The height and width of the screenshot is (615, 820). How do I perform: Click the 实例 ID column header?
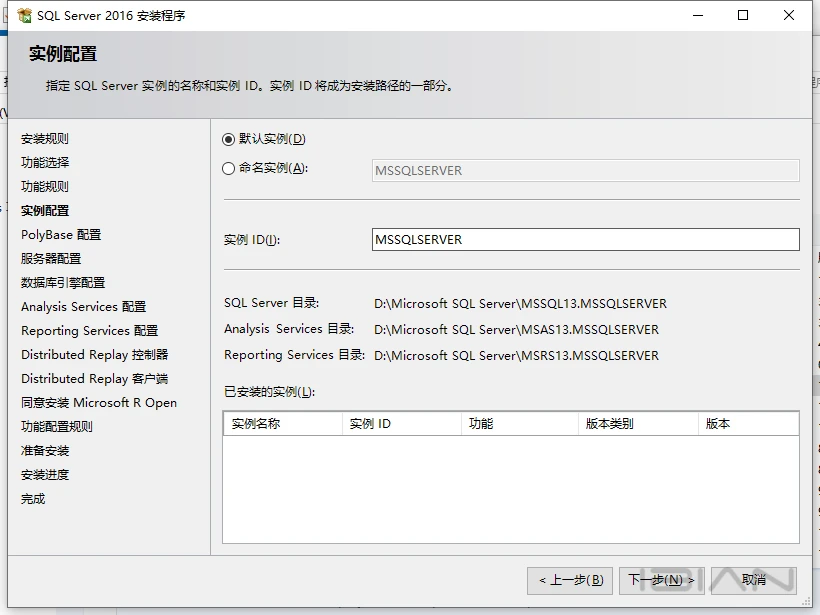click(x=402, y=424)
